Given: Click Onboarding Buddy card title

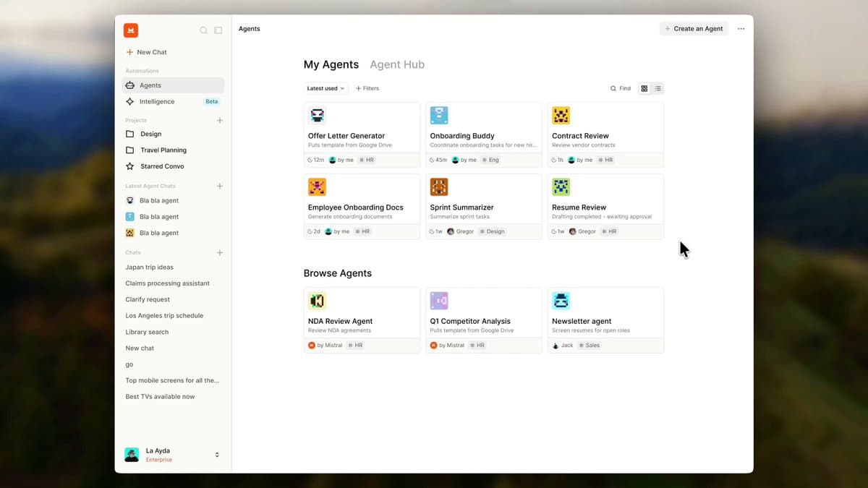Looking at the screenshot, I should [x=462, y=136].
